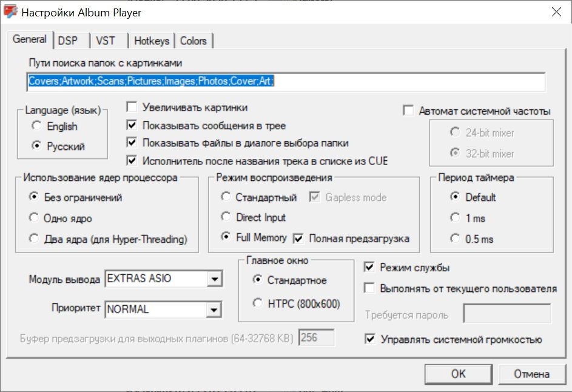The width and height of the screenshot is (572, 392).
Task: Choose HTPC (800x600) main window
Action: pos(258,303)
